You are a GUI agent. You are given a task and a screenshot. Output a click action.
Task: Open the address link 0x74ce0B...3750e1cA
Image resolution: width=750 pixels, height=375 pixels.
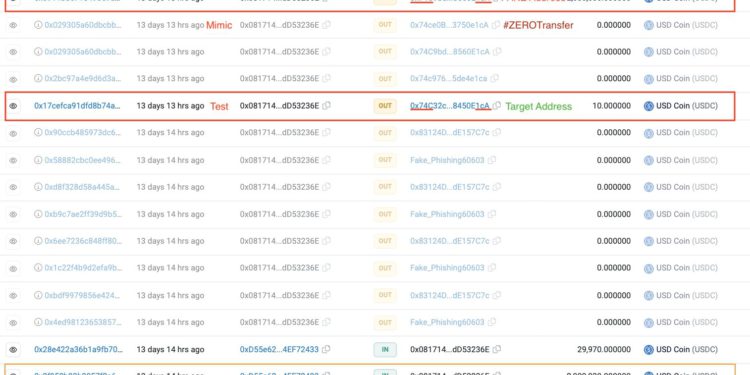click(x=450, y=25)
